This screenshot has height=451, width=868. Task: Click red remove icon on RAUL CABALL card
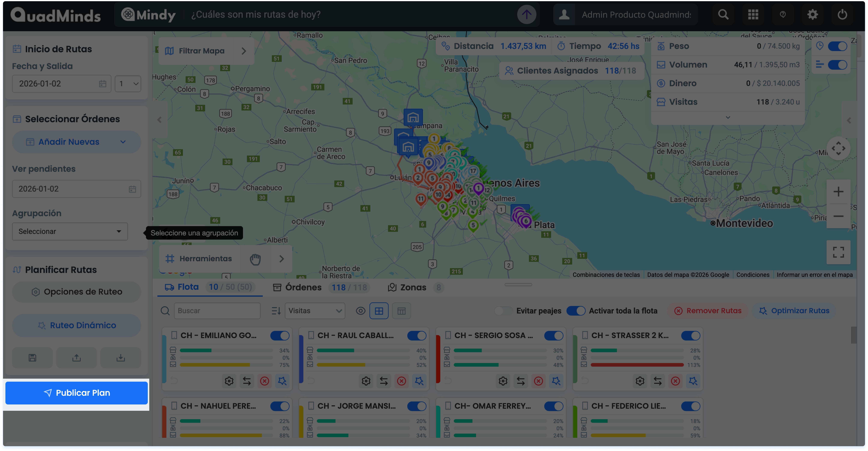point(401,381)
